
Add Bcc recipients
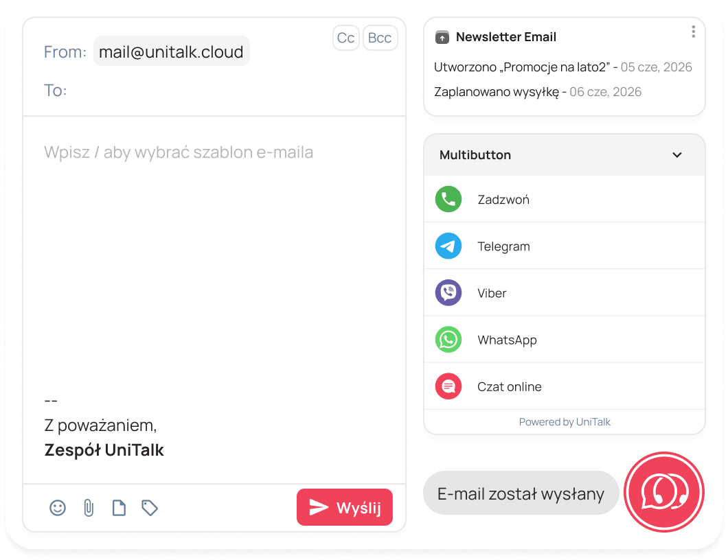click(380, 38)
